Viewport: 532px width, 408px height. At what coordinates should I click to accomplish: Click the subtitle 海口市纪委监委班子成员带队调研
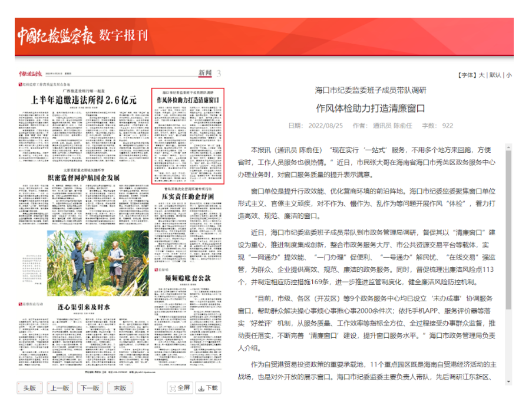[371, 90]
